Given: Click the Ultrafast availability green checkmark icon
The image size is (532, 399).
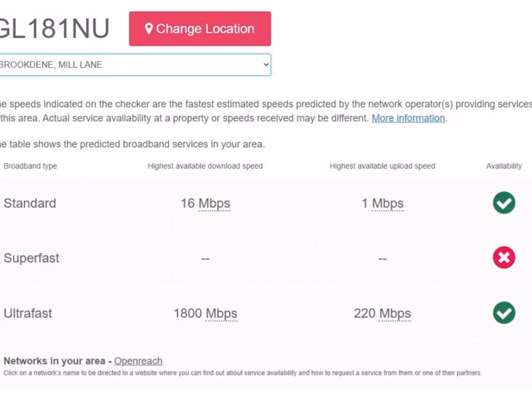Looking at the screenshot, I should [x=504, y=313].
